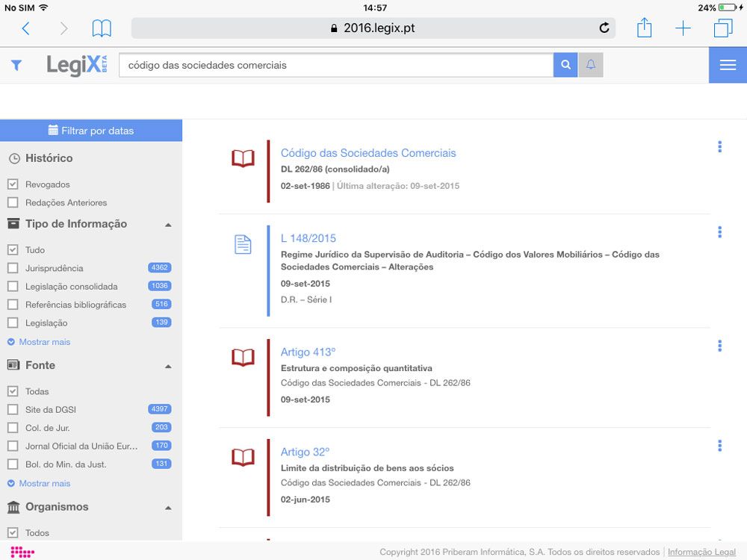The height and width of the screenshot is (560, 747).
Task: Check the Site da DGSI source filter
Action: click(x=13, y=409)
